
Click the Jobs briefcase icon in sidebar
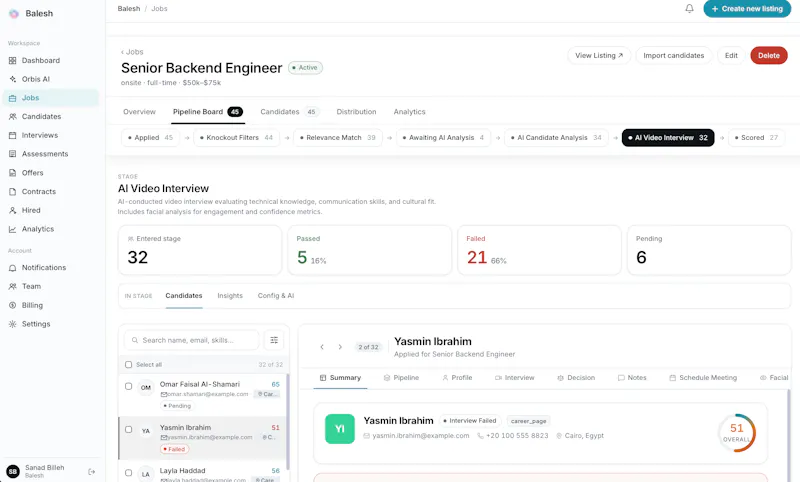[13, 98]
